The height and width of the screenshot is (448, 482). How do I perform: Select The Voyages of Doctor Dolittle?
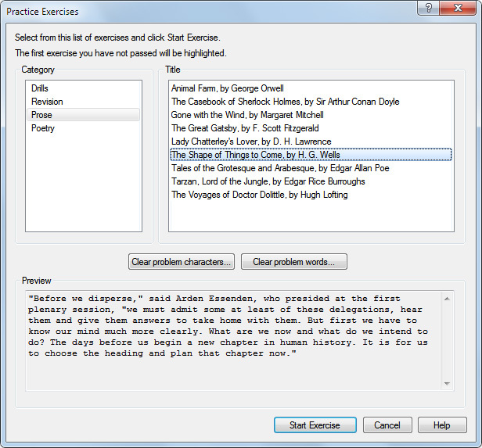[311, 195]
